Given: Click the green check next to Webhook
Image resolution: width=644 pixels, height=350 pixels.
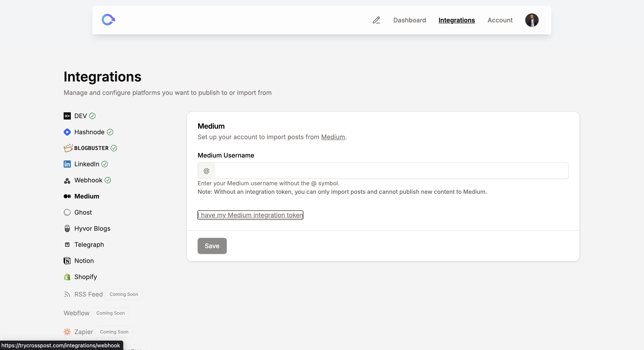Looking at the screenshot, I should pyautogui.click(x=108, y=180).
